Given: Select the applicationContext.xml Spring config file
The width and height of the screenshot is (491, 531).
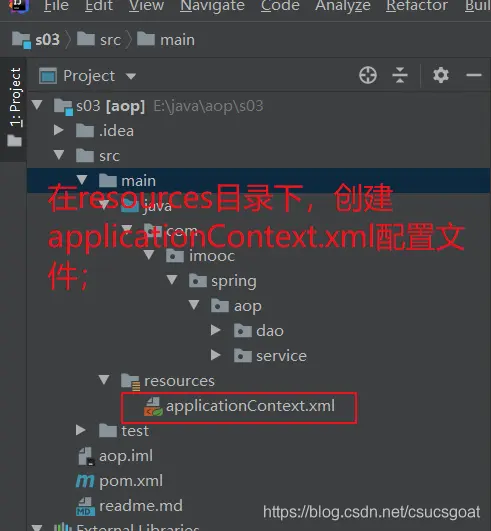Looking at the screenshot, I should tap(239, 406).
